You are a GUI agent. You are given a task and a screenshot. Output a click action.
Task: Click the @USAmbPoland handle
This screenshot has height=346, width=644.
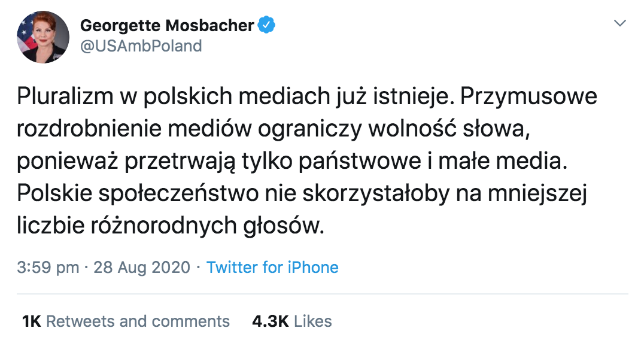click(x=141, y=46)
